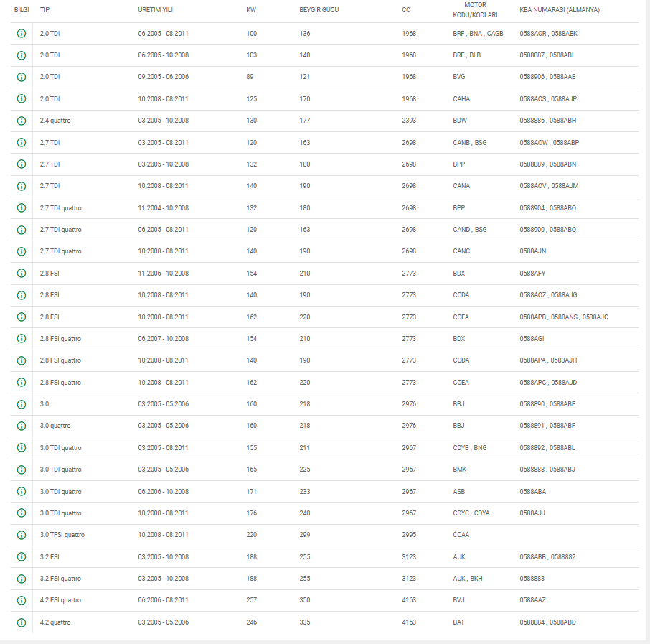This screenshot has width=650, height=644.
Task: Click the ÜRETİM YILI column header
Action: tap(155, 10)
